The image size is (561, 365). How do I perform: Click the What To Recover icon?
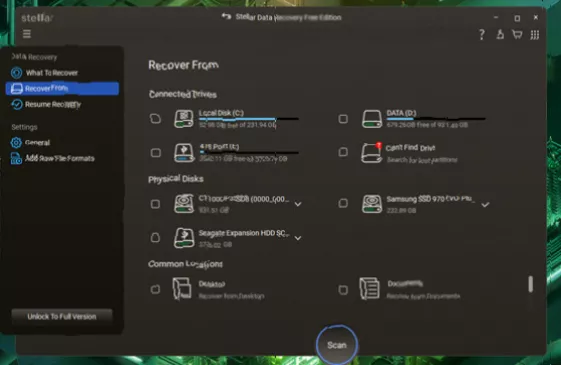16,73
